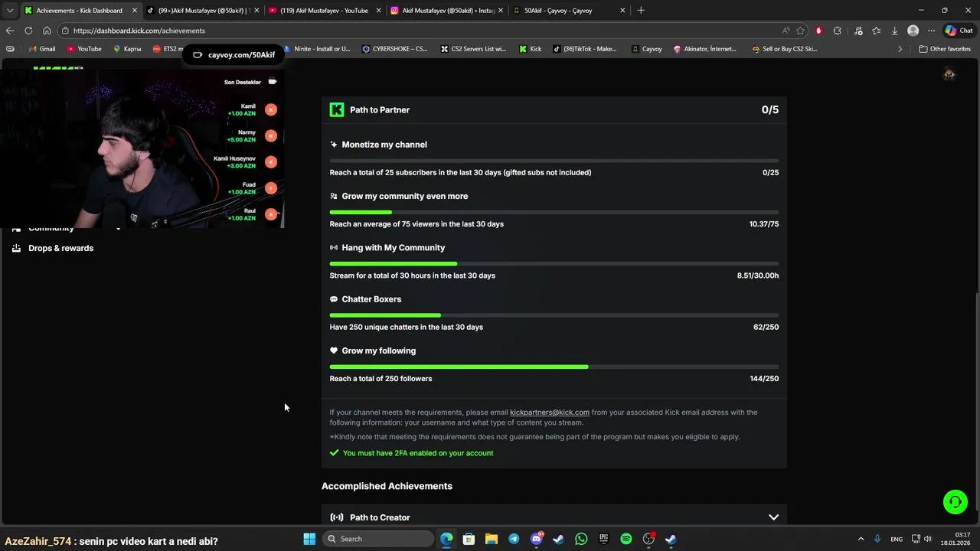Viewport: 980px width, 551px height.
Task: Open the media control music icon
Action: (x=858, y=31)
